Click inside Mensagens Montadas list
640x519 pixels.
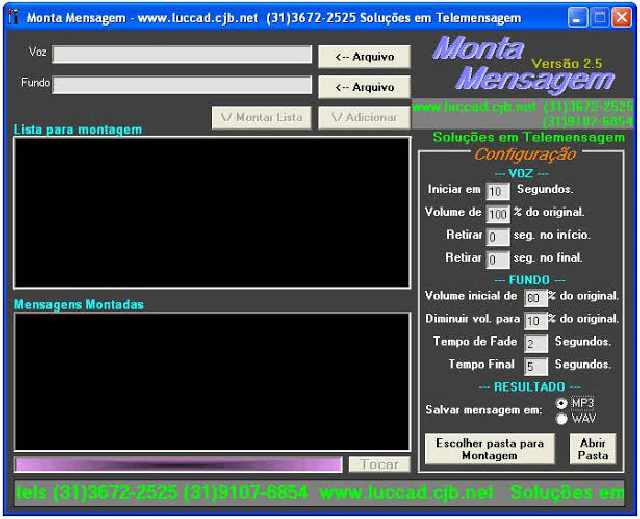[x=212, y=382]
